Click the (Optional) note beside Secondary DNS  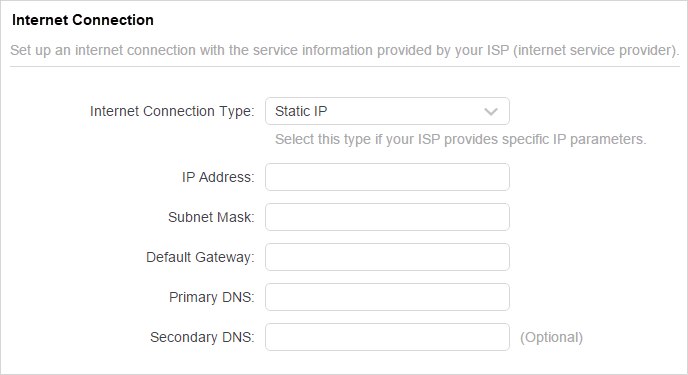552,337
